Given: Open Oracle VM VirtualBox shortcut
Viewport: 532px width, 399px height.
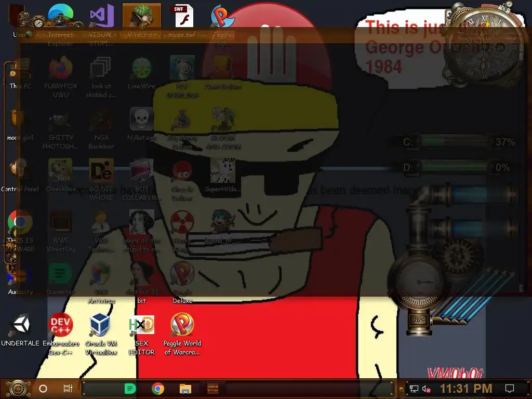Looking at the screenshot, I should 101,334.
